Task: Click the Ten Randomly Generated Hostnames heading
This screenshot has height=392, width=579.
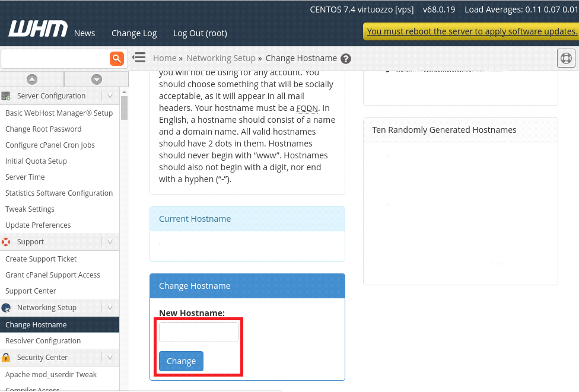Action: [444, 130]
